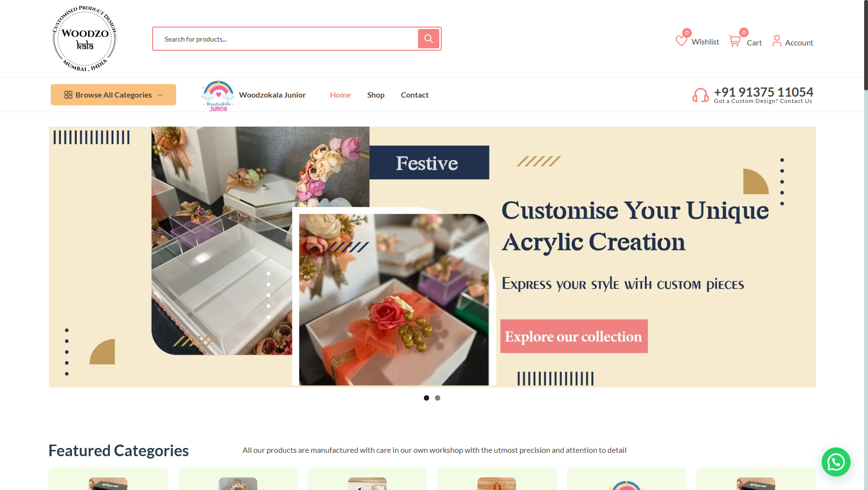Viewport: 868px width, 490px height.
Task: Select the first carousel slide dot
Action: [426, 398]
